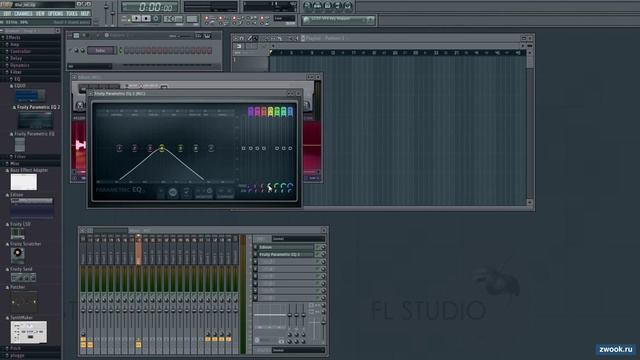Open the Mixer shortcut icon
Image resolution: width=640 pixels, height=360 pixels.
click(x=348, y=6)
